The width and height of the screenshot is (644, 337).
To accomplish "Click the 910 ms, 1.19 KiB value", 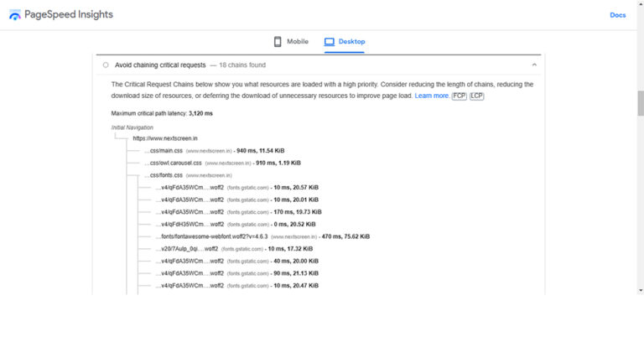I will (278, 163).
